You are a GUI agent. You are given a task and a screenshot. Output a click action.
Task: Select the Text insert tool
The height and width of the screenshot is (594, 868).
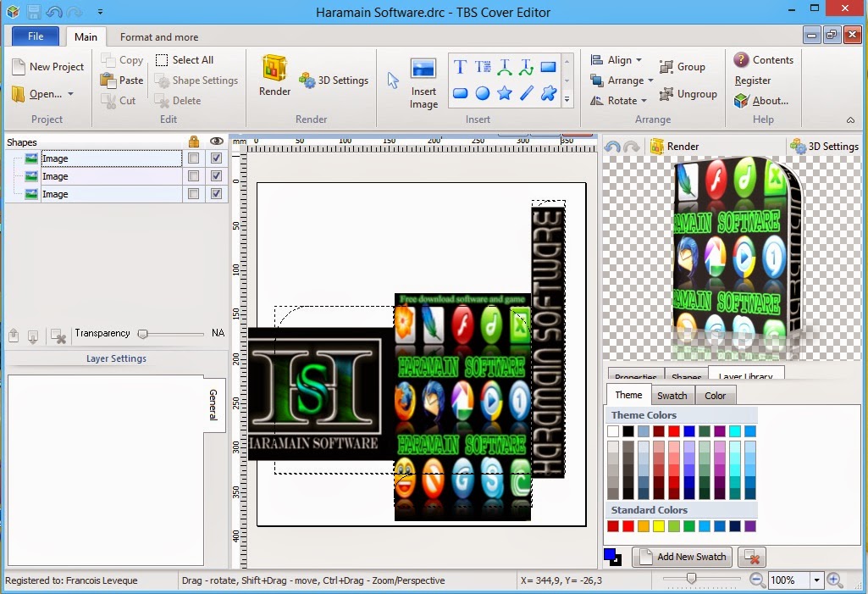pyautogui.click(x=460, y=67)
